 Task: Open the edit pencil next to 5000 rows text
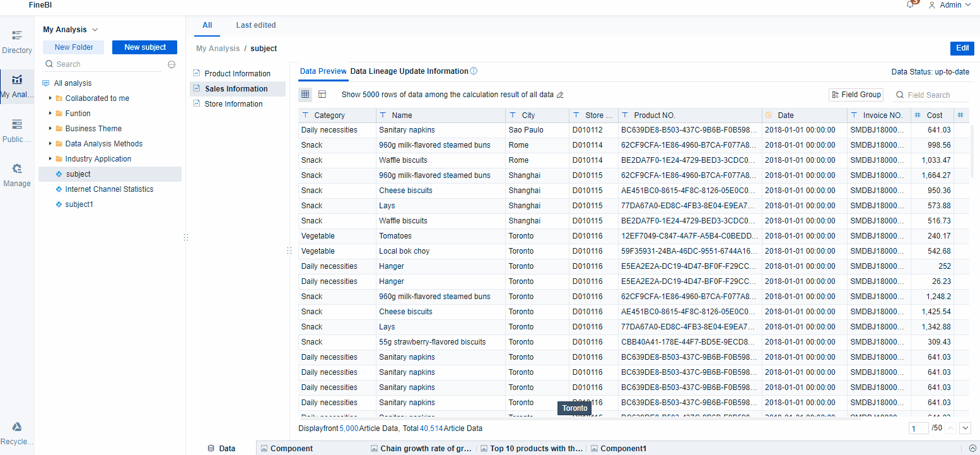pyautogui.click(x=560, y=94)
